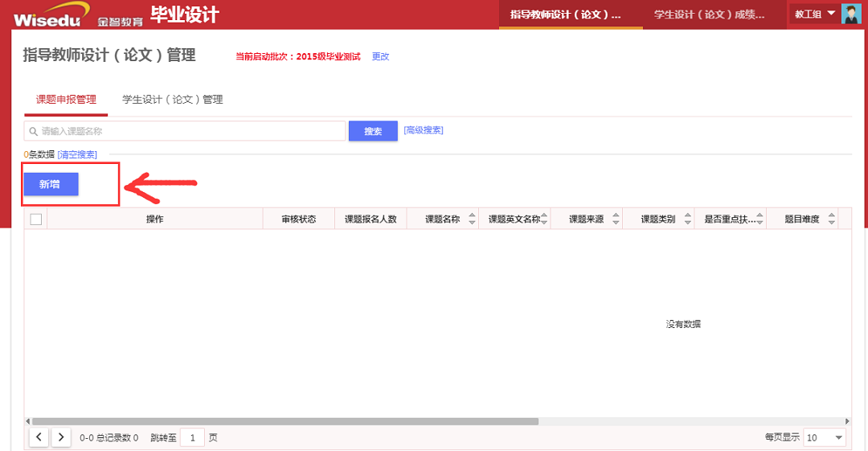Screen dimensions: 868x451
Task: Select the 课题申报管理 tab
Action: point(66,100)
